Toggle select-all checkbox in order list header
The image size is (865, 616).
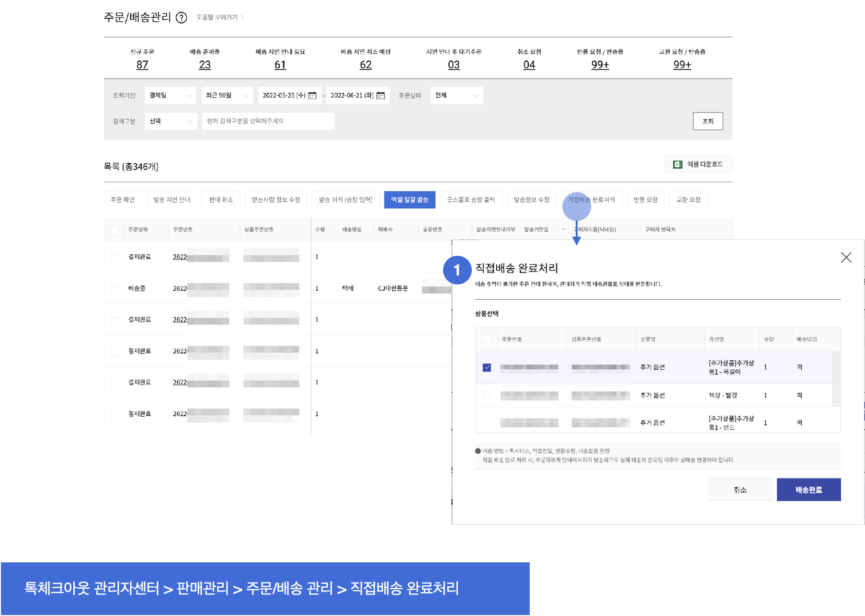114,230
